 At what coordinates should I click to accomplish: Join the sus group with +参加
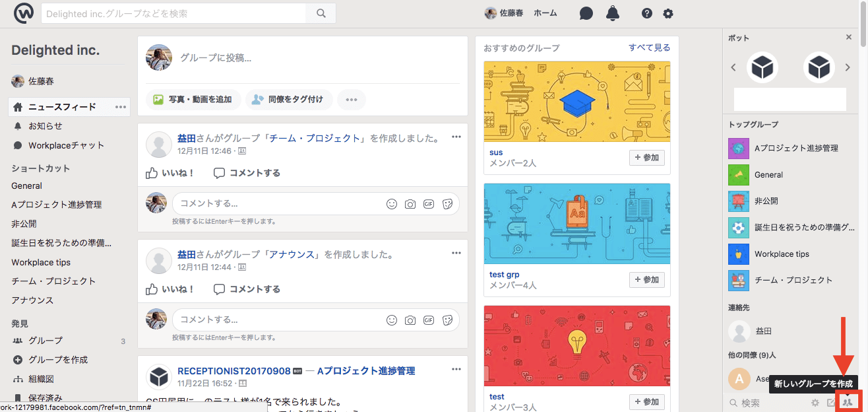pos(646,157)
